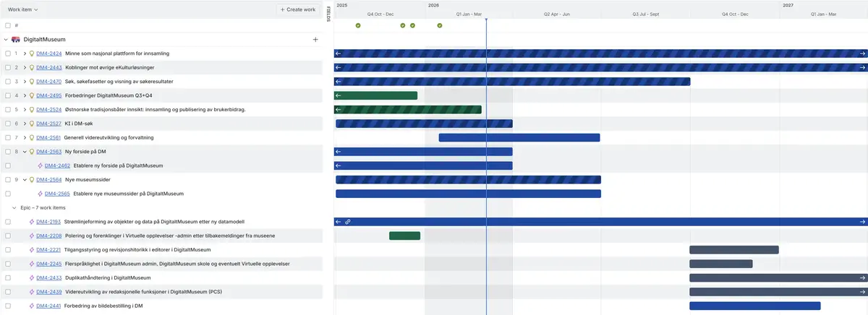
Task: Click the plus icon in the DigitaltMuseum row
Action: 315,40
